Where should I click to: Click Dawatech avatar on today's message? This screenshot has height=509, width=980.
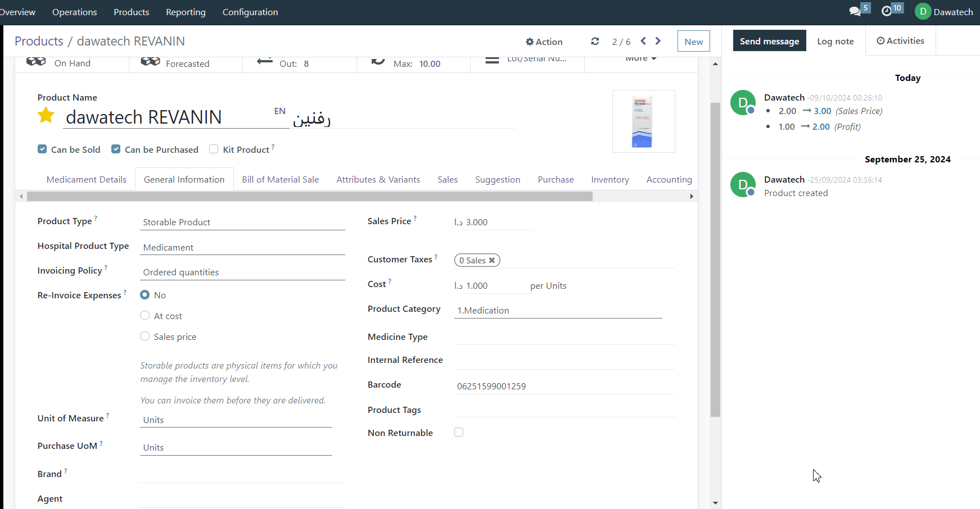743,102
